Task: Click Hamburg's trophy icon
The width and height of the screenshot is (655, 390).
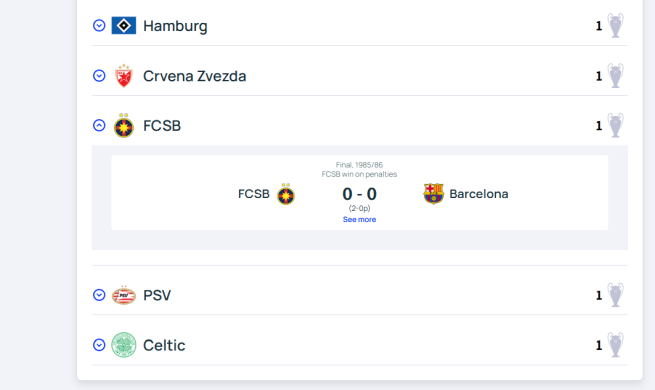Action: [615, 25]
